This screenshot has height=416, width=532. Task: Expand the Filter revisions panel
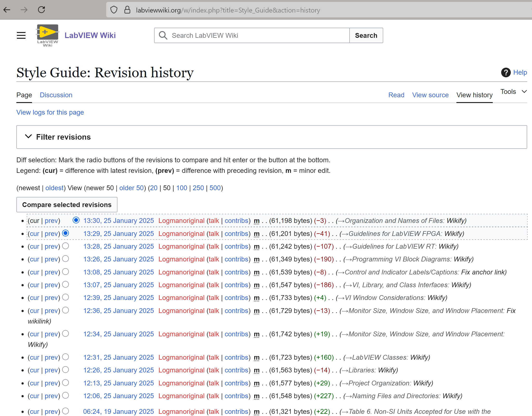(272, 137)
